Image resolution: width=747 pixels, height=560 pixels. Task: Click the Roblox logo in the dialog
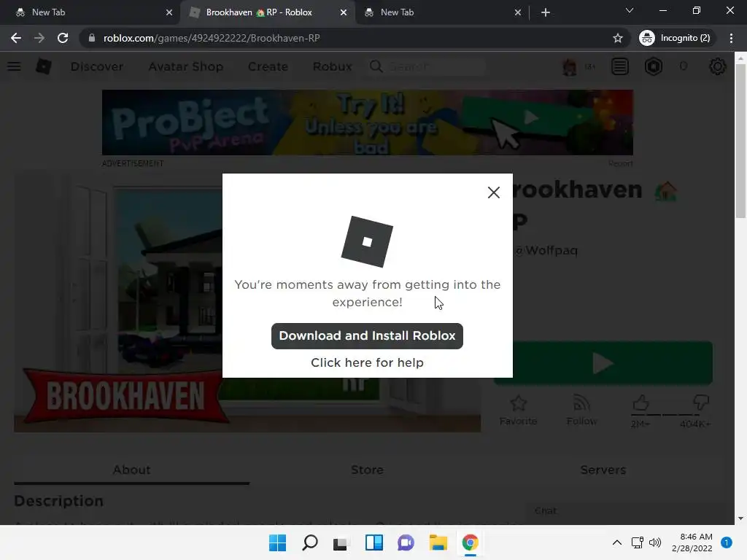367,242
